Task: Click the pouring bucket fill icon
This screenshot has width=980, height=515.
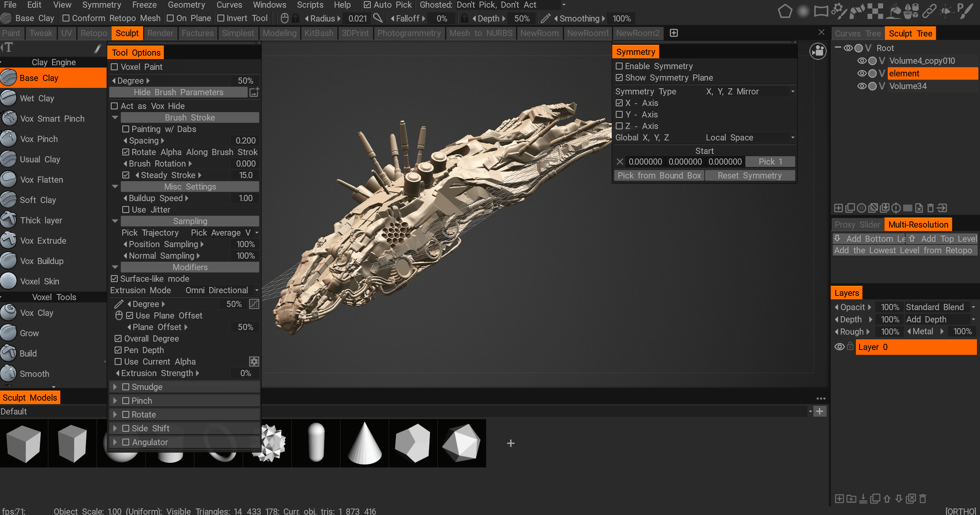Action: pyautogui.click(x=894, y=11)
